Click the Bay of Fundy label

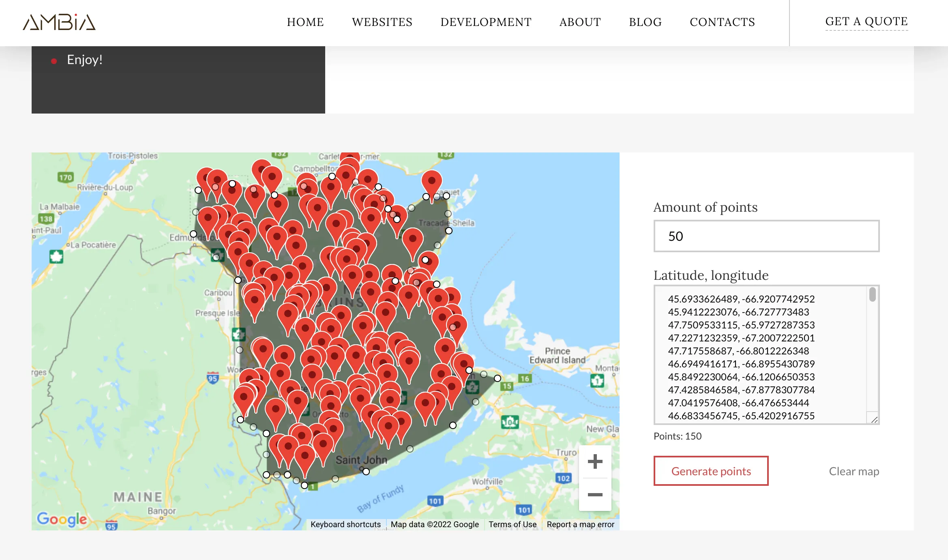tap(380, 498)
